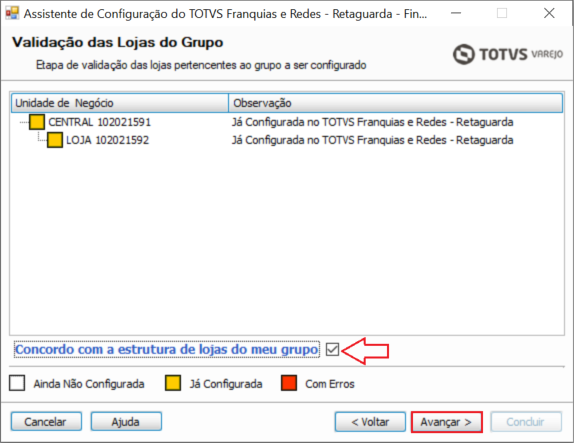Click the observation text for the LOJA row

click(x=372, y=140)
